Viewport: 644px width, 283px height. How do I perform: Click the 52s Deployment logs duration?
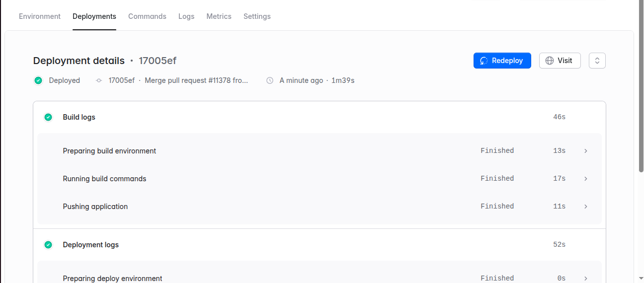pyautogui.click(x=560, y=245)
